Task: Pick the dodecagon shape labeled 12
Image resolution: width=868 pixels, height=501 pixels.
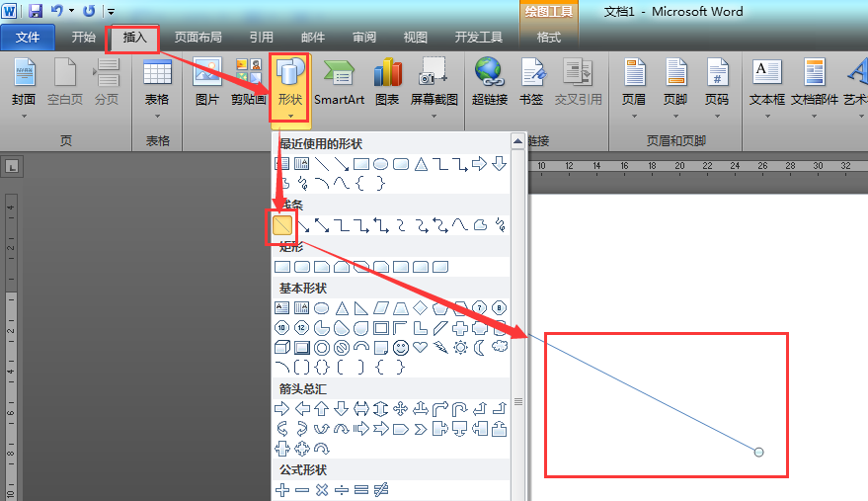Action: pyautogui.click(x=302, y=327)
